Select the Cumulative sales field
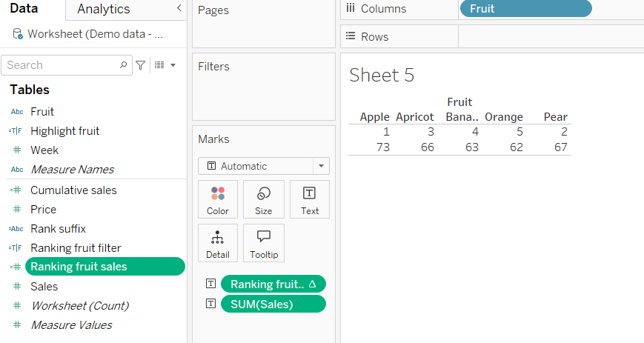644x343 pixels. [x=73, y=190]
